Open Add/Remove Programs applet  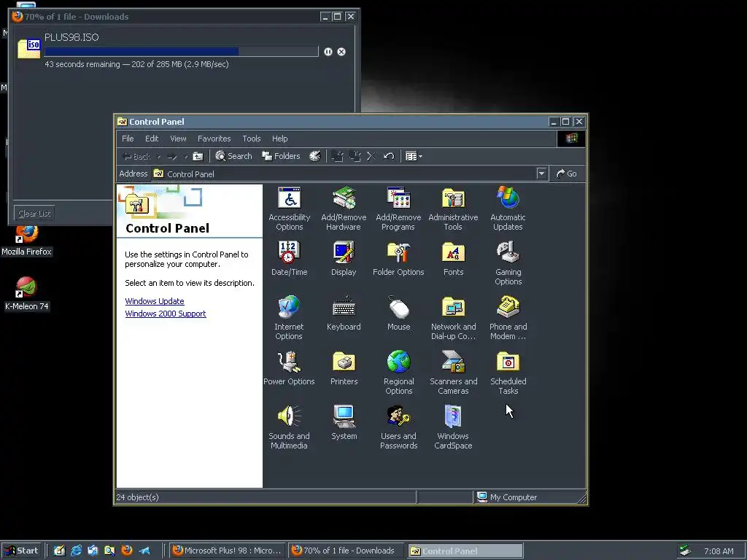click(x=398, y=209)
